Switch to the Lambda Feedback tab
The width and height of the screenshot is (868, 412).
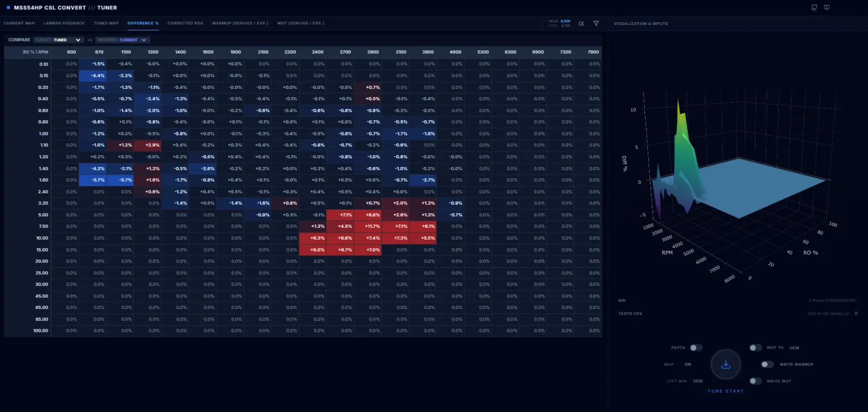[x=64, y=23]
